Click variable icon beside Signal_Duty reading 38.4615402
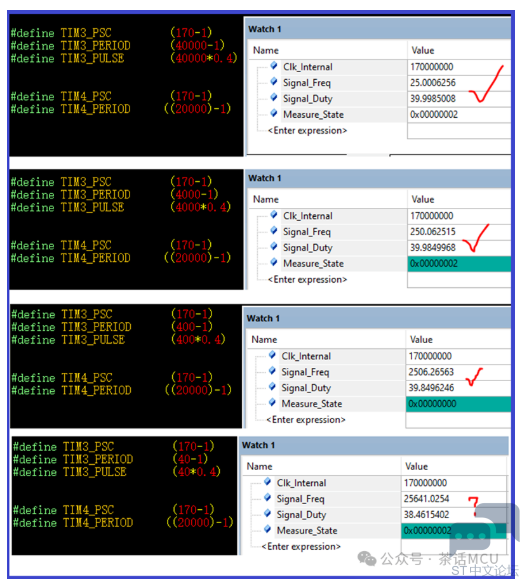Viewport: 528px width, 586px height. (268, 513)
